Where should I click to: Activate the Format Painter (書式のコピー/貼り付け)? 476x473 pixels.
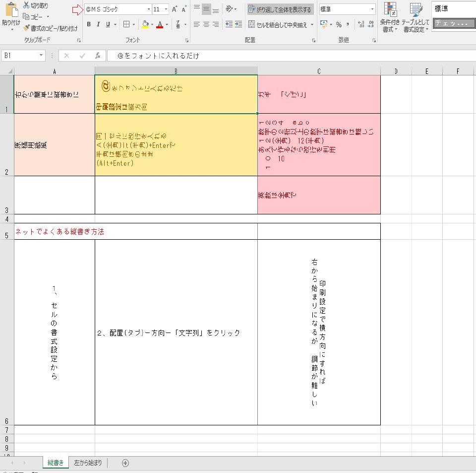pyautogui.click(x=51, y=28)
